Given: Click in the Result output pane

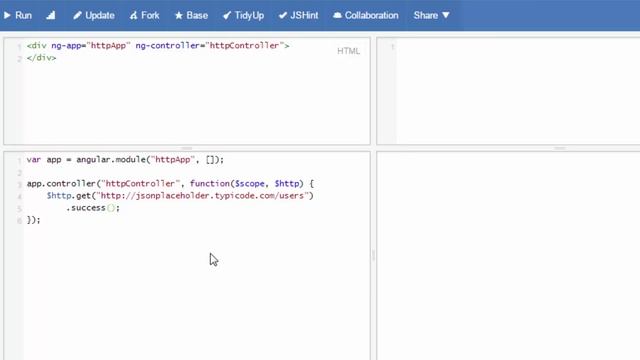Looking at the screenshot, I should tap(508, 256).
